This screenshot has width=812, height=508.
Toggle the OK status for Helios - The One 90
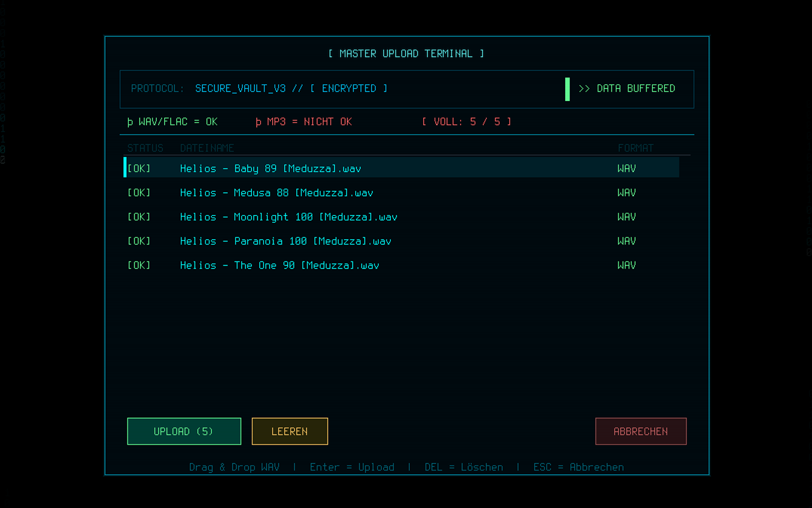(x=138, y=265)
